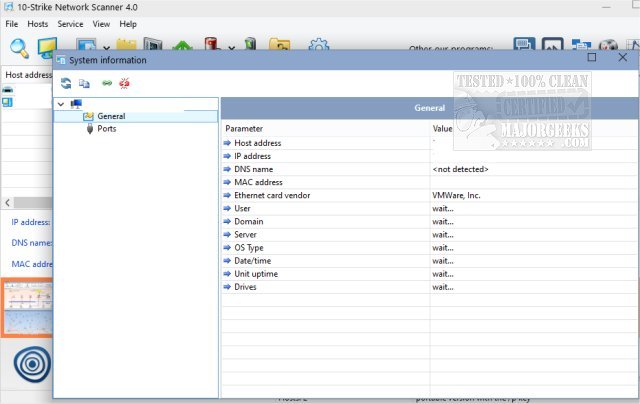
Task: Click the IP address parameter row
Action: click(x=429, y=156)
